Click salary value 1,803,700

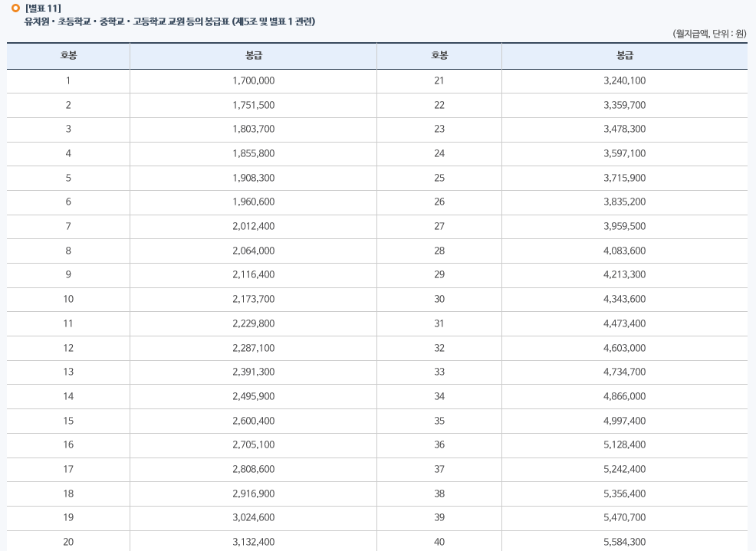[254, 130]
